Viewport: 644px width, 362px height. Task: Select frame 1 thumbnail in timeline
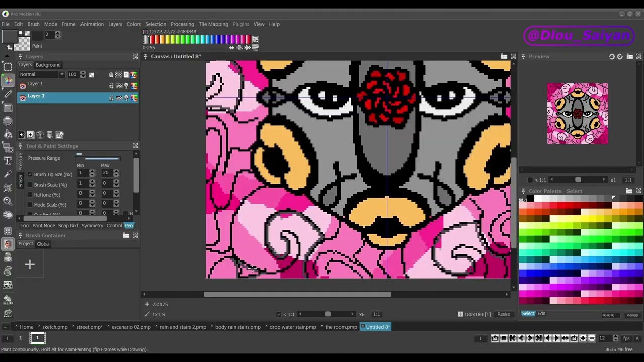pos(37,338)
